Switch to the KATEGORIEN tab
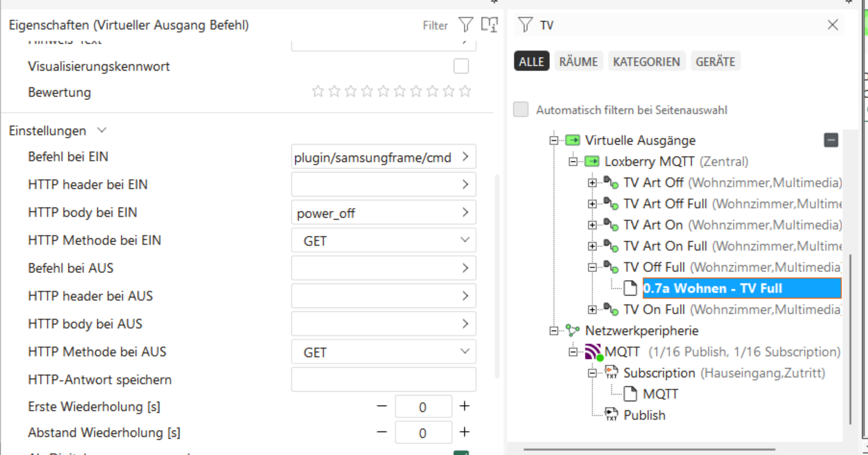The width and height of the screenshot is (868, 455). tap(646, 62)
